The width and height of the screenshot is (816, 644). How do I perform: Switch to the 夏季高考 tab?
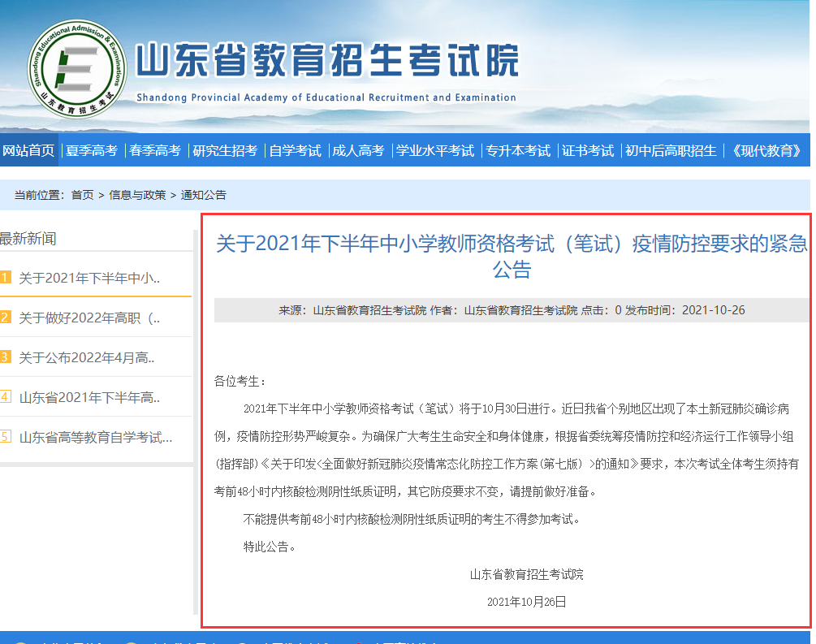pyautogui.click(x=92, y=150)
